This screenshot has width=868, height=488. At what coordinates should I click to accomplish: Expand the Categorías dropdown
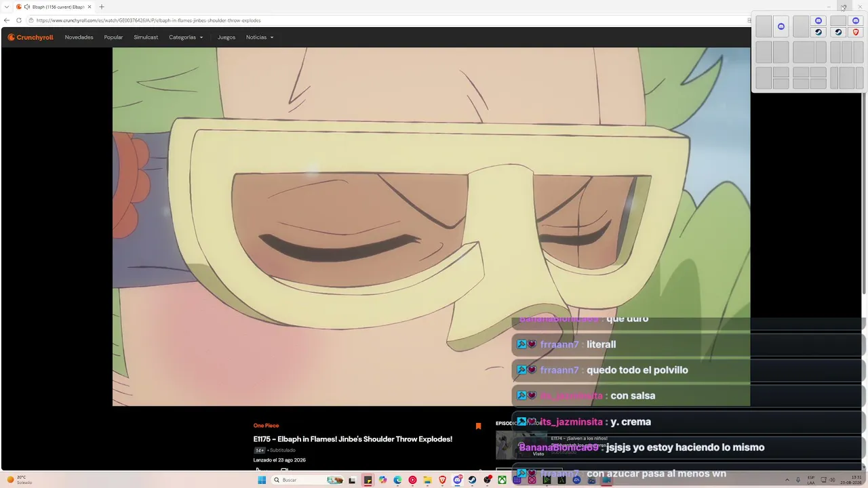point(186,37)
